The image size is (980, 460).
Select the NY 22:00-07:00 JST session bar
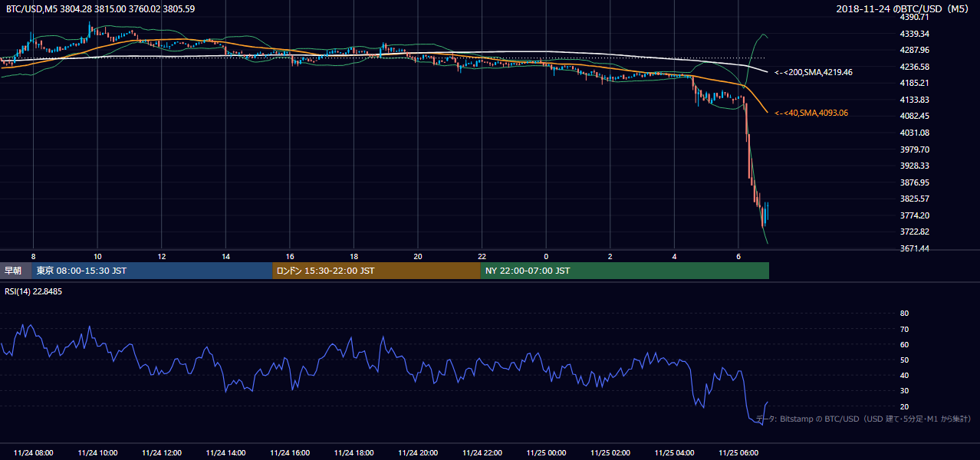pyautogui.click(x=624, y=271)
